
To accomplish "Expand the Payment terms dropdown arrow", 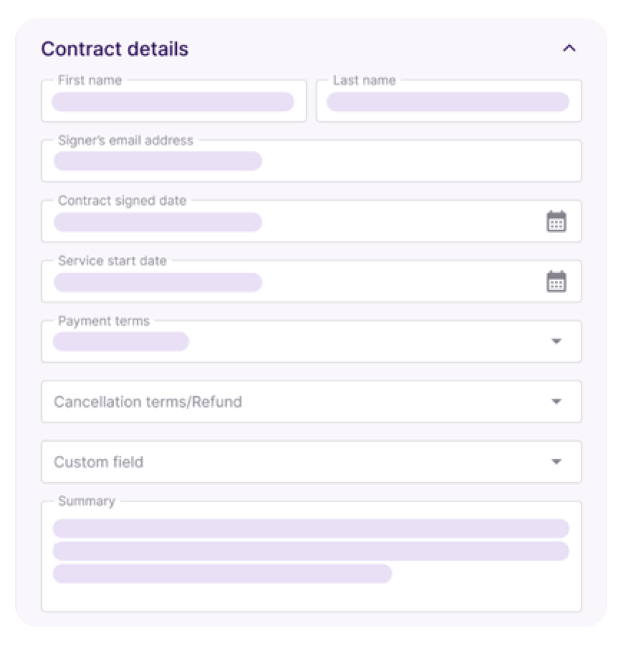I will [x=556, y=341].
